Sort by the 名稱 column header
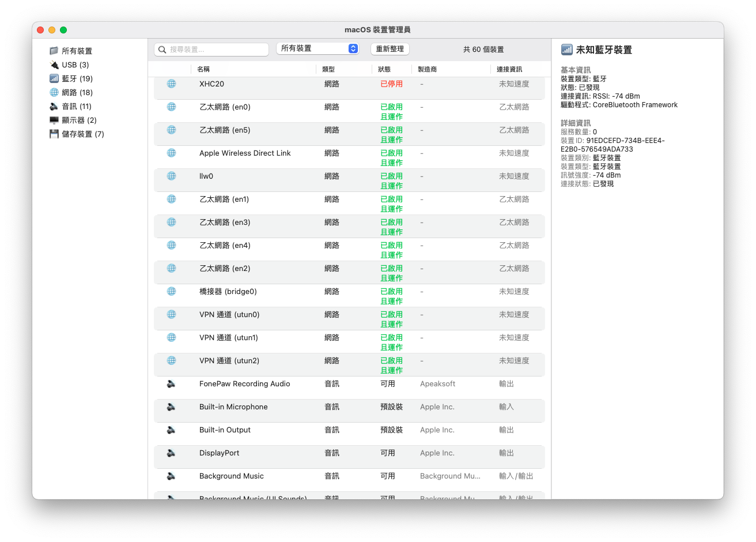 (203, 69)
